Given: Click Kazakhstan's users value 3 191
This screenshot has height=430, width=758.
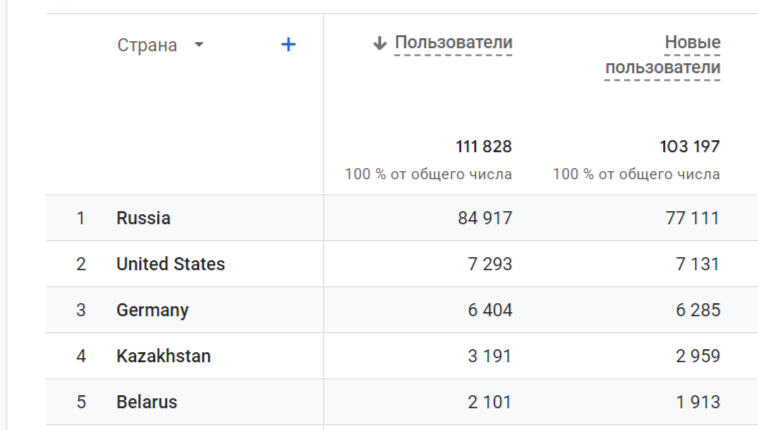Looking at the screenshot, I should tap(490, 356).
